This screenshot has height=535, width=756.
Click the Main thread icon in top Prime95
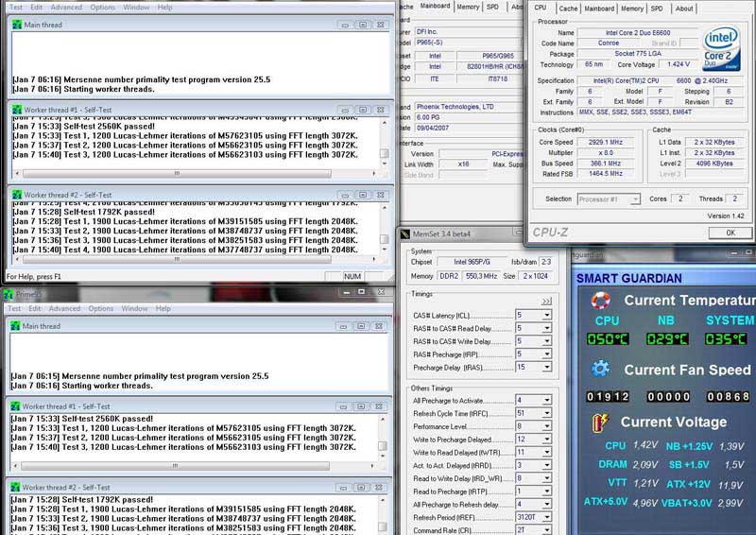[x=17, y=25]
